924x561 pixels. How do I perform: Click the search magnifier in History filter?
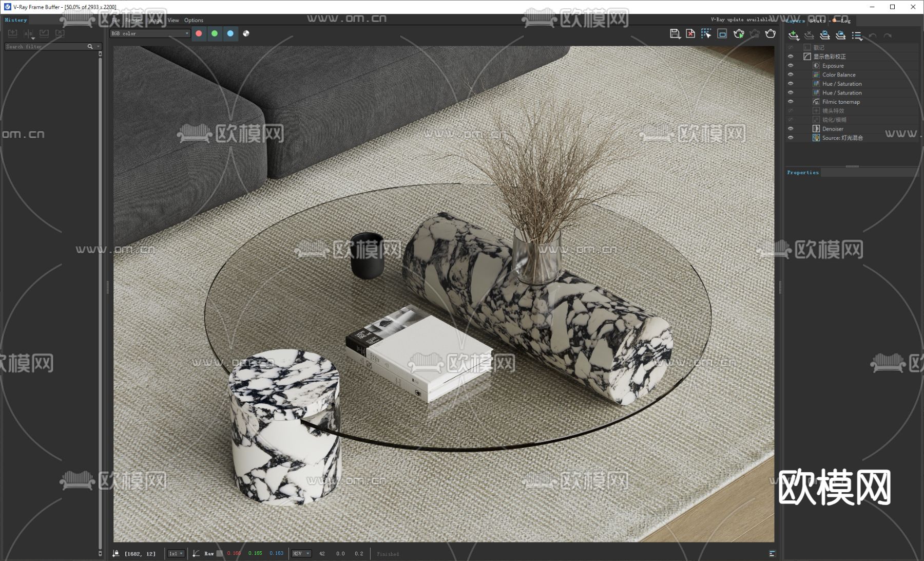point(90,47)
